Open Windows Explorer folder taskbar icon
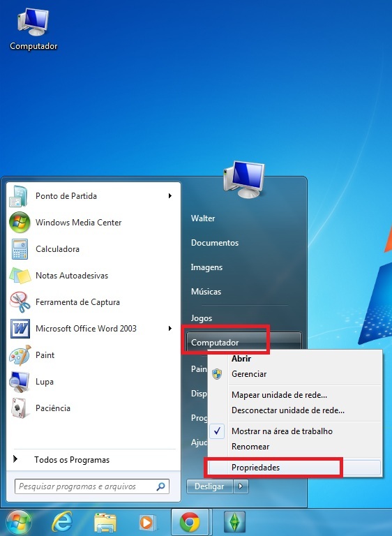 click(105, 523)
